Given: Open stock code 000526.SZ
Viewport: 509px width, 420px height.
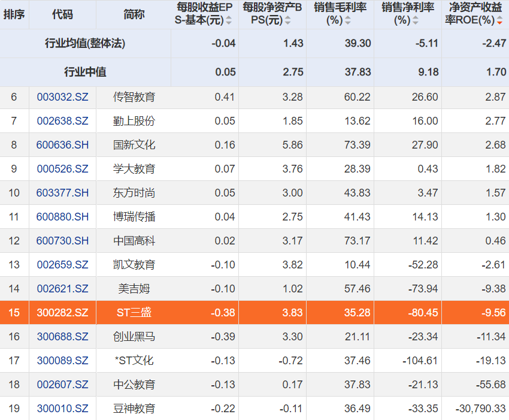Looking at the screenshot, I should click(x=63, y=169).
